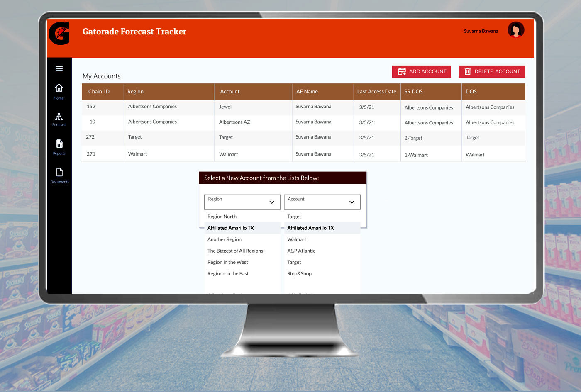
Task: Choose Stop&Shop account option
Action: click(x=300, y=273)
